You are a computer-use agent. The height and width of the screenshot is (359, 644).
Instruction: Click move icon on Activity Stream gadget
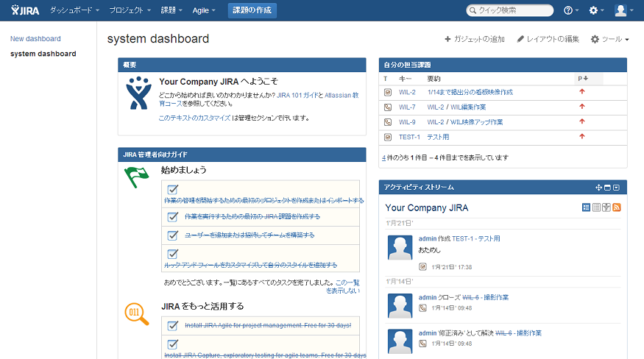[599, 188]
